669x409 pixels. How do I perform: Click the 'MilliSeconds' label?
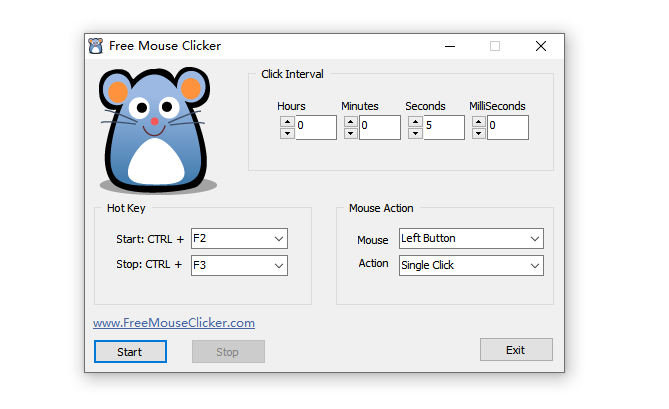(x=497, y=106)
